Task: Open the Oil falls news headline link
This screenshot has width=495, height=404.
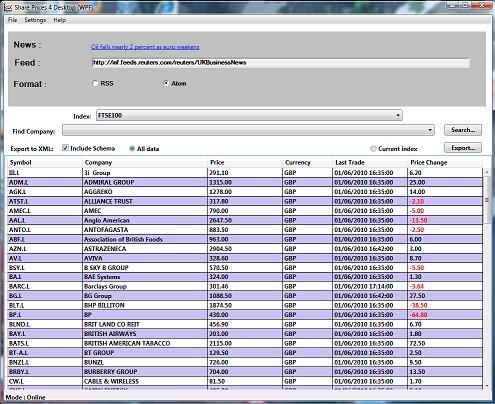Action: (x=145, y=47)
